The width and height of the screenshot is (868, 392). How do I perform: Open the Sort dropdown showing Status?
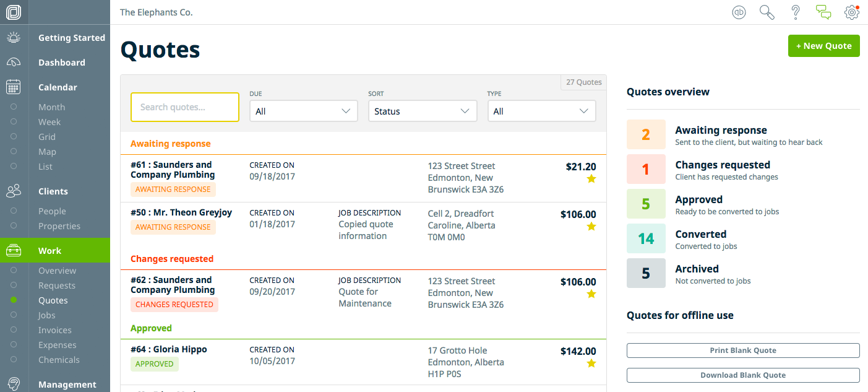(x=423, y=111)
